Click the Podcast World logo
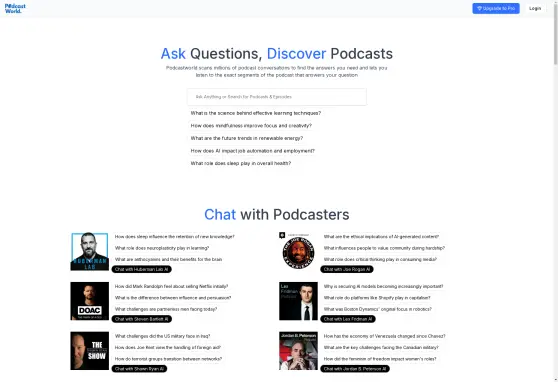The image size is (558, 382). point(15,8)
